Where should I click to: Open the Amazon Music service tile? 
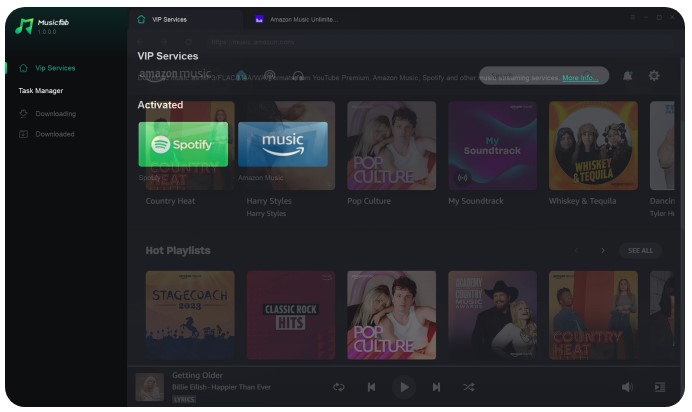tap(283, 144)
